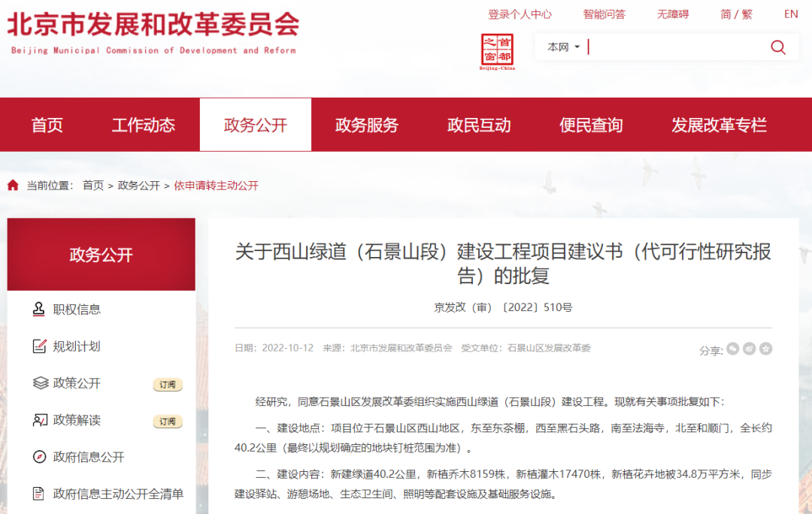Open the 智能问答 link

click(x=604, y=14)
